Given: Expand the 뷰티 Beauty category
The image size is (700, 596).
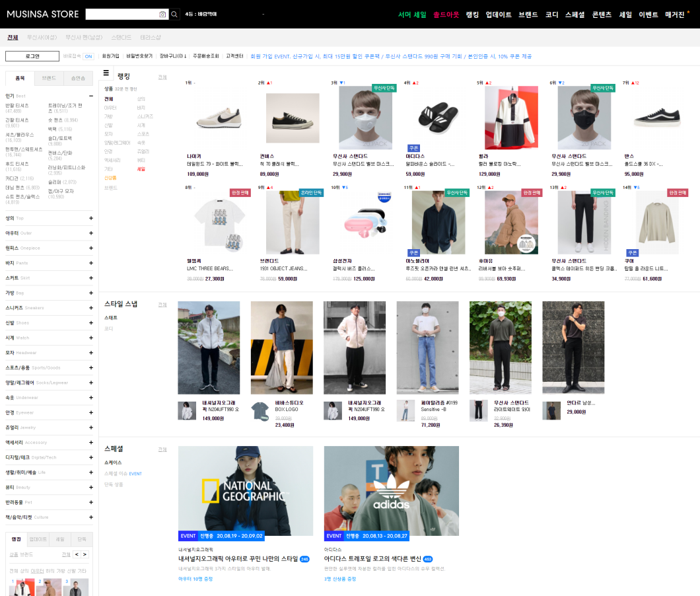Looking at the screenshot, I should pyautogui.click(x=91, y=488).
